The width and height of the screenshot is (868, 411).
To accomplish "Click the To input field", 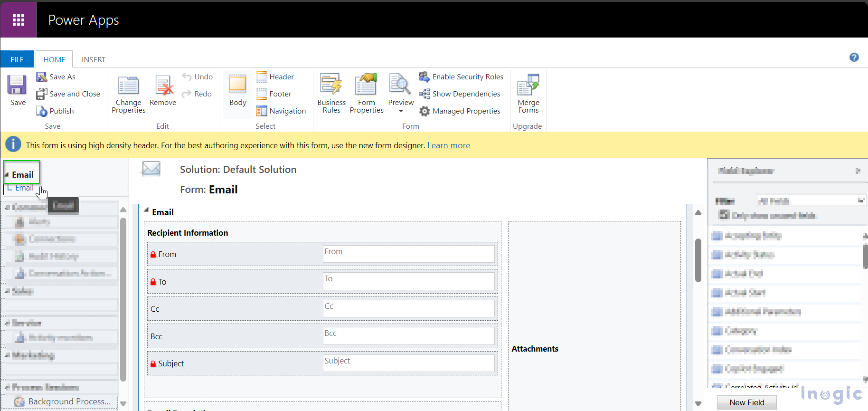I will coord(409,281).
